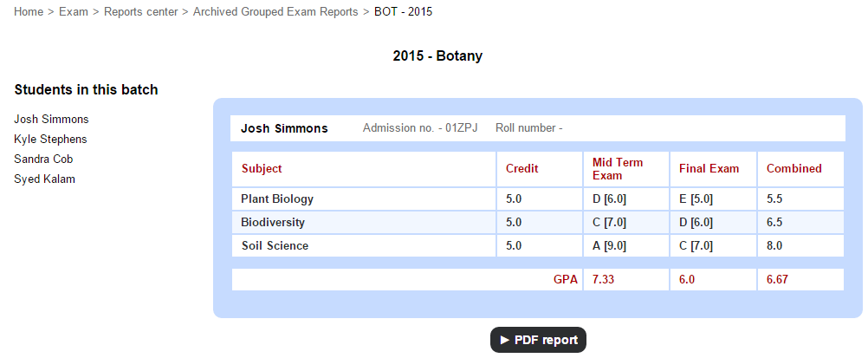Image resolution: width=868 pixels, height=358 pixels.
Task: Open Archived Grouped Exam Reports breadcrumb
Action: 275,11
